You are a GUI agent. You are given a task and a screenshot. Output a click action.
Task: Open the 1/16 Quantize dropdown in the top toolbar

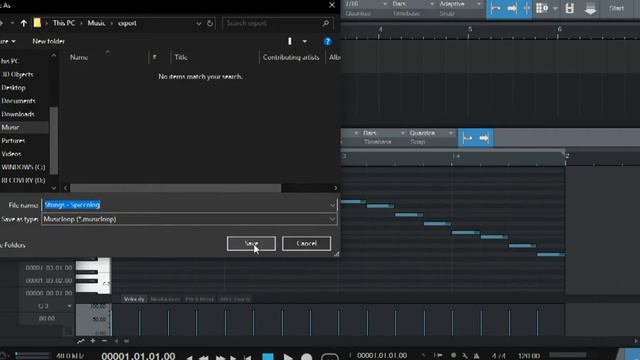pyautogui.click(x=366, y=4)
